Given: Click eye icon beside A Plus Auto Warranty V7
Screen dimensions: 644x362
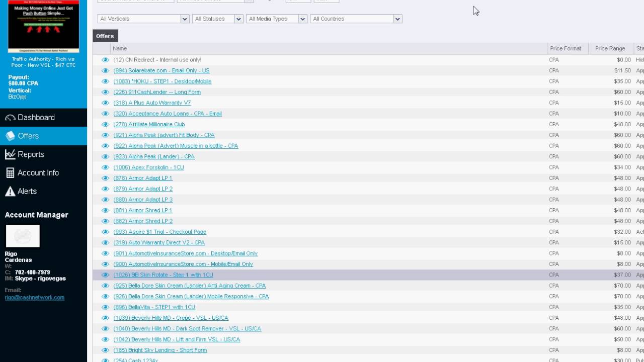Looking at the screenshot, I should (105, 103).
